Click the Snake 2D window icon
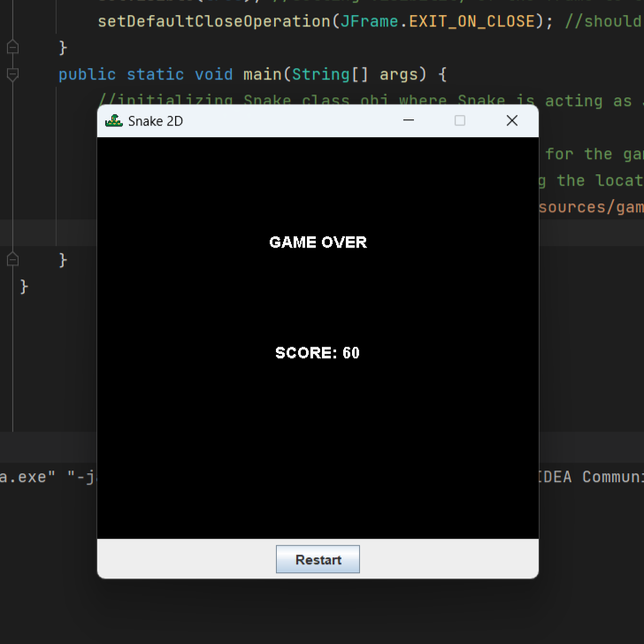This screenshot has height=644, width=644. click(x=114, y=120)
